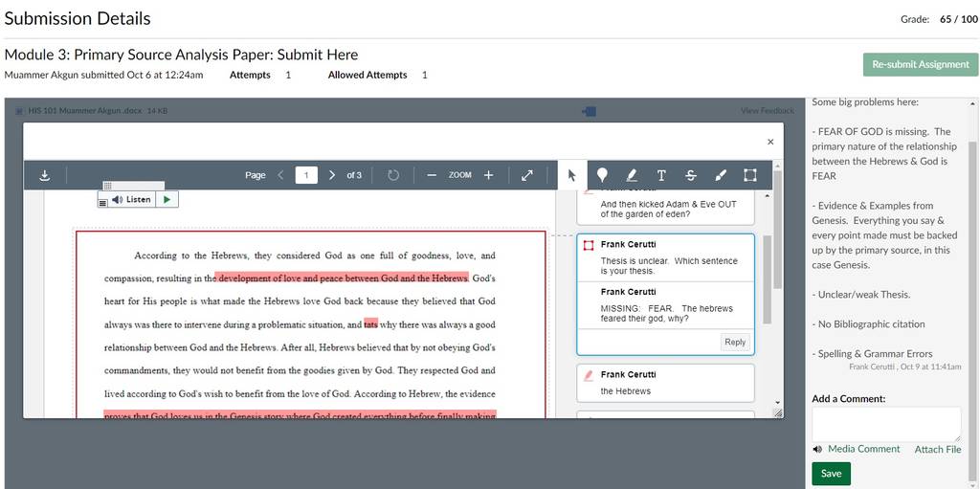This screenshot has width=980, height=489.
Task: Select the 'kicked Adam & Eve OUT' comment
Action: pos(666,209)
